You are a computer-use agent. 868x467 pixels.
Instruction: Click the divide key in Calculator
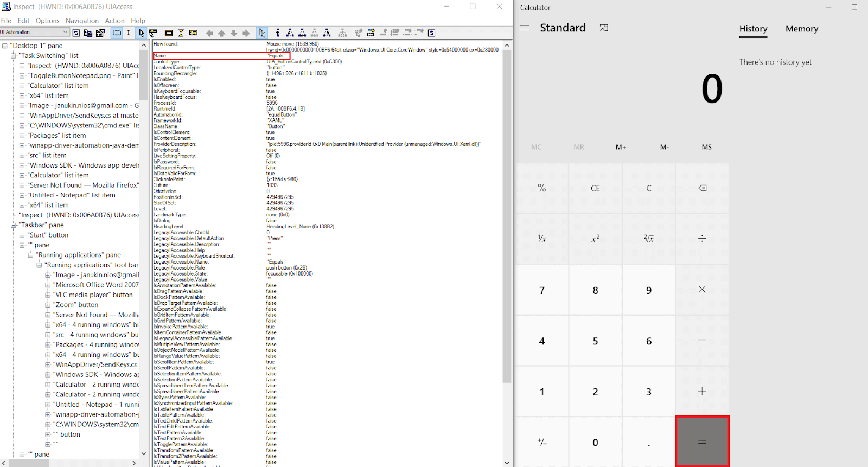[x=702, y=239]
